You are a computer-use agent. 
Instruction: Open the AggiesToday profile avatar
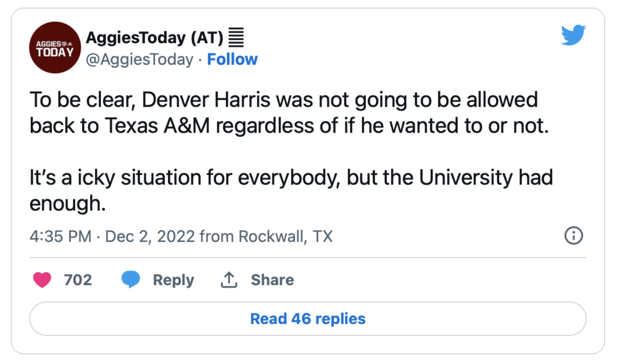tap(54, 47)
